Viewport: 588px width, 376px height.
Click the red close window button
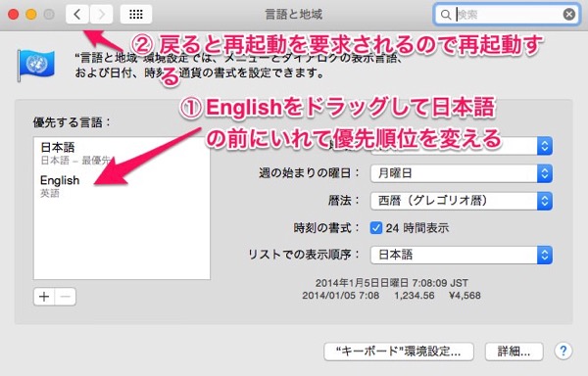point(14,15)
